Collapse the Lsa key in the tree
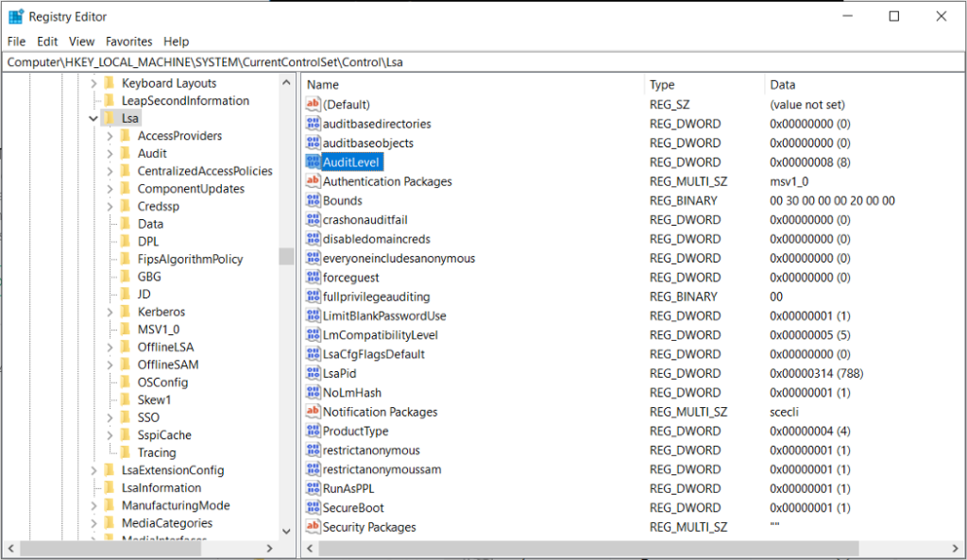The image size is (967, 560). tap(93, 119)
